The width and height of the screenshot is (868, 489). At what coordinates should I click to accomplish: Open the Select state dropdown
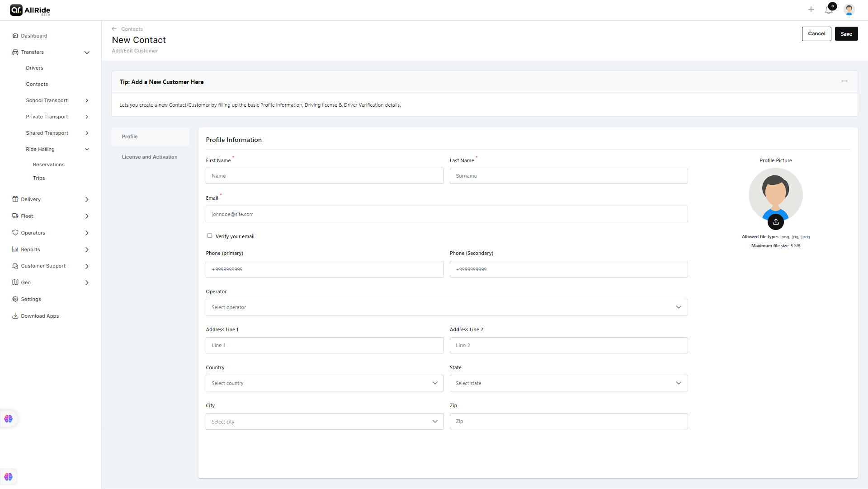[568, 383]
